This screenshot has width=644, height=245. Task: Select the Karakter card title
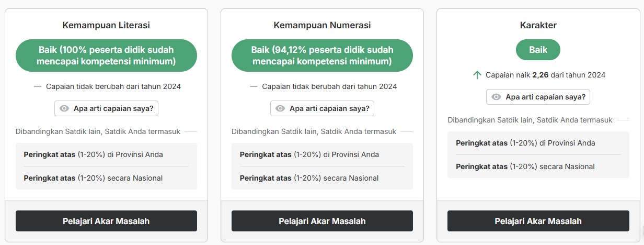tap(538, 25)
